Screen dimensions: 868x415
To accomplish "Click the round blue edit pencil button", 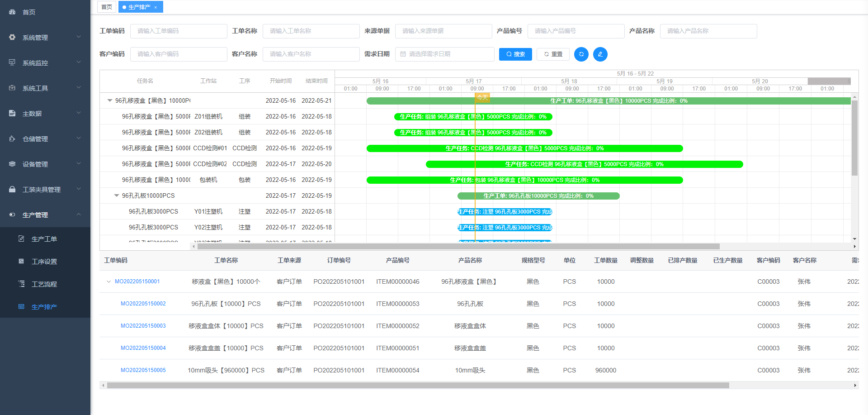I will (600, 54).
